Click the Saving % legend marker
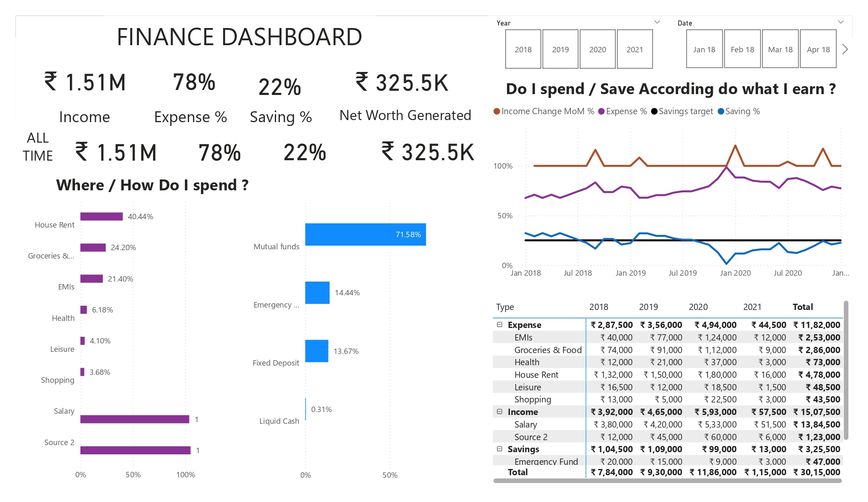 point(721,111)
